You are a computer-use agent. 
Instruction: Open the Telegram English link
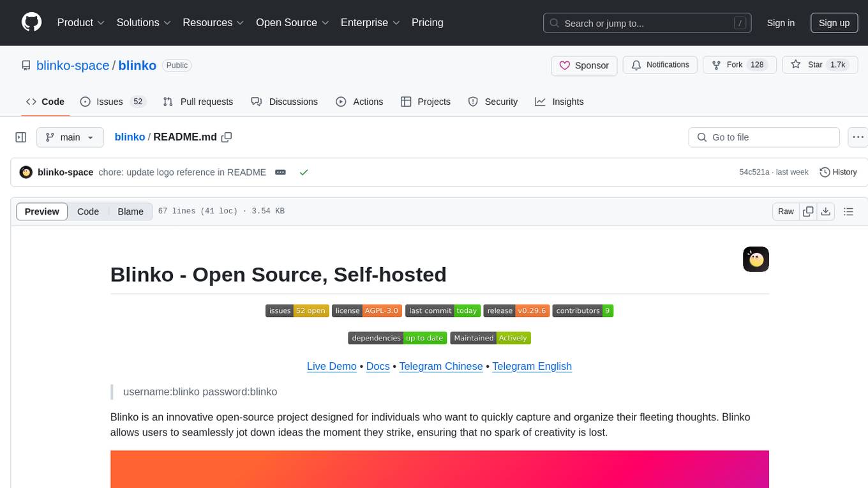(532, 366)
